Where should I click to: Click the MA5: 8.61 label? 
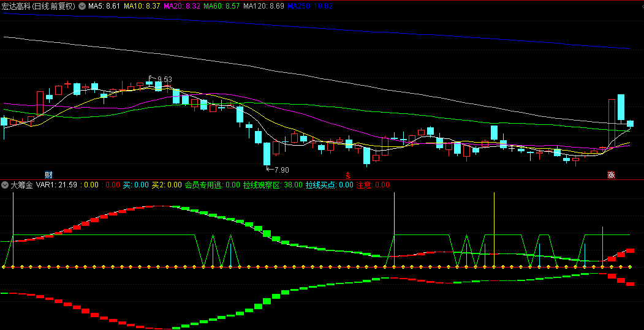[x=104, y=6]
